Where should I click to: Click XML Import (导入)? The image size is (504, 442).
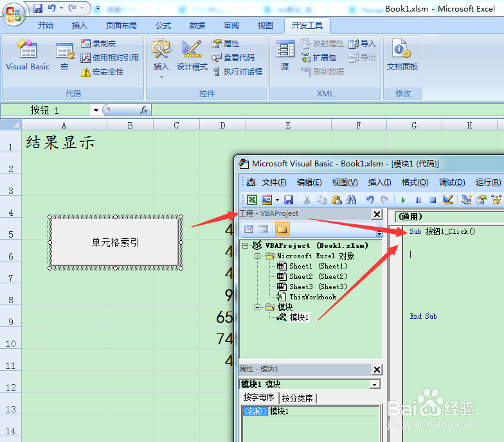363,44
